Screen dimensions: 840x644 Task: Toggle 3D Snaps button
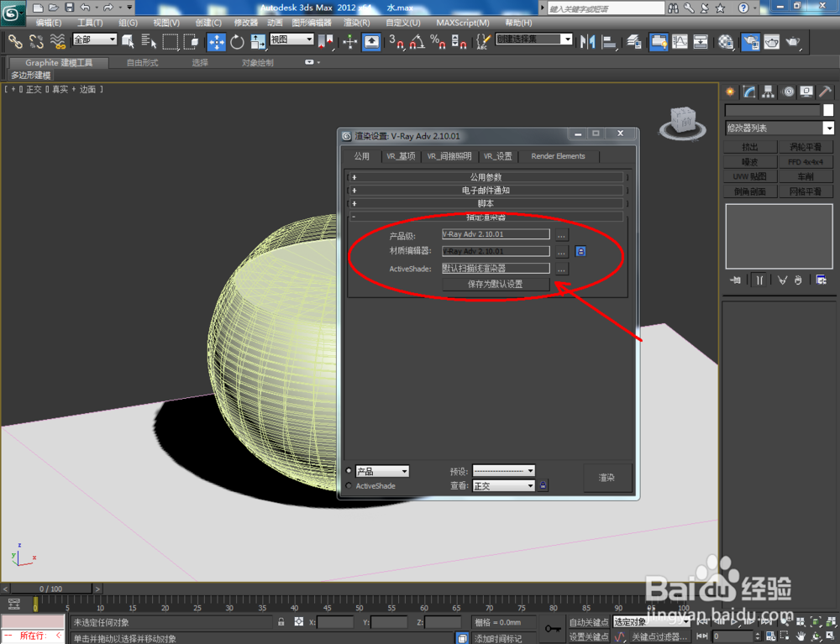(x=396, y=41)
